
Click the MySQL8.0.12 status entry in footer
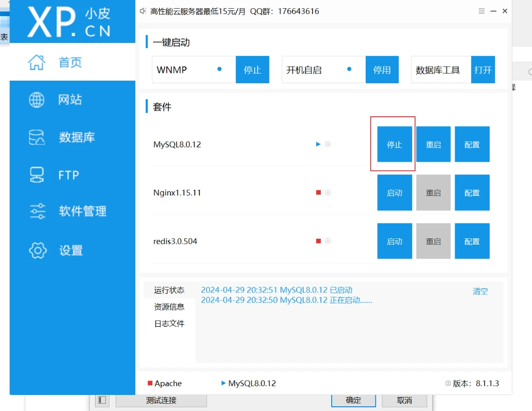[x=248, y=383]
